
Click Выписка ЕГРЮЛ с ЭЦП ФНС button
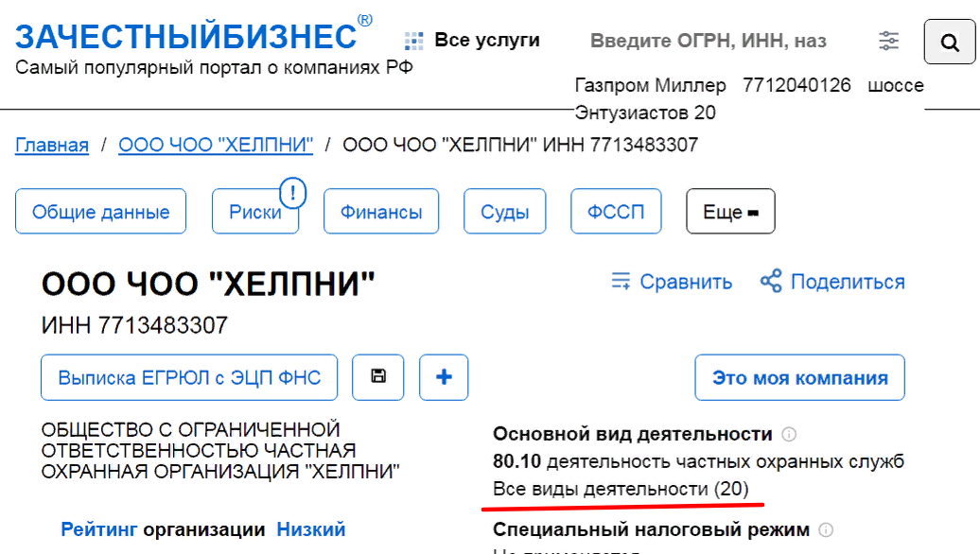pos(189,377)
